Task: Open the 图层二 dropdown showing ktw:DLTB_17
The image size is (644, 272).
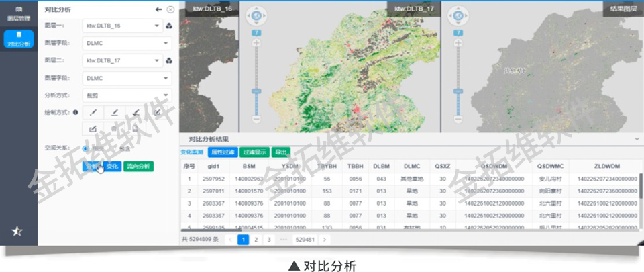Action: pyautogui.click(x=127, y=60)
